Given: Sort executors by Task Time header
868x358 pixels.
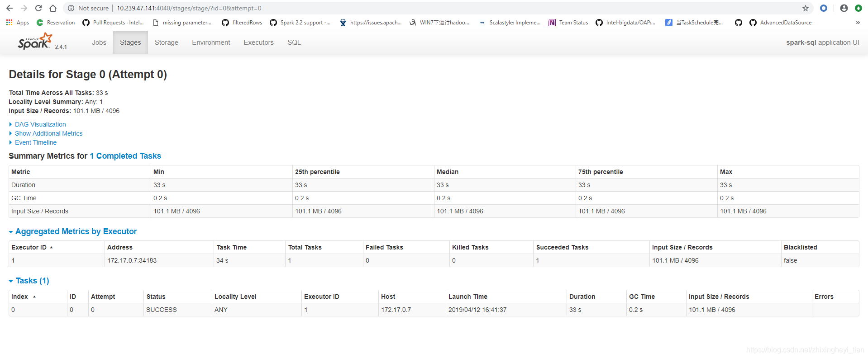Looking at the screenshot, I should 232,247.
